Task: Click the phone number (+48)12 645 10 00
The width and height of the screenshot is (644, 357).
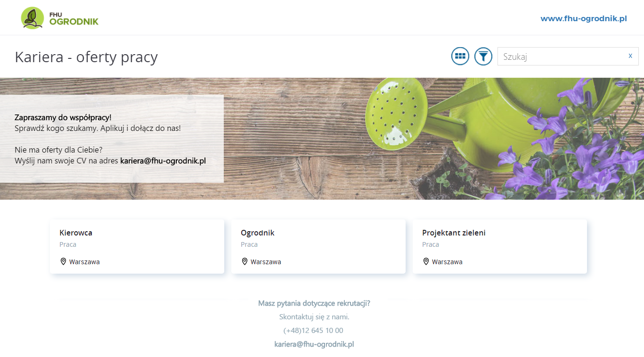Action: tap(313, 331)
